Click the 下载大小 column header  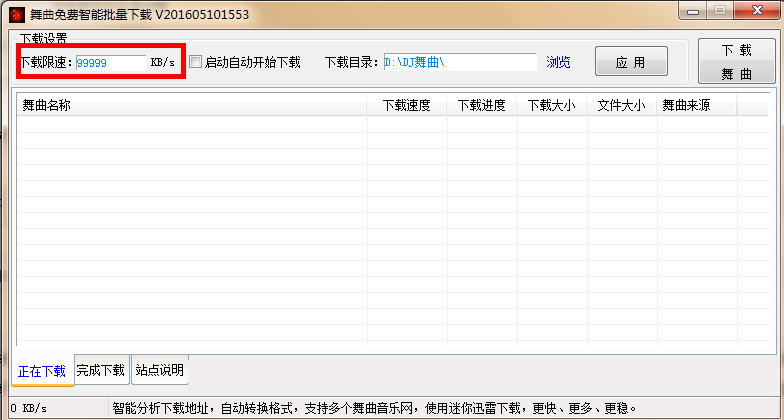(552, 105)
